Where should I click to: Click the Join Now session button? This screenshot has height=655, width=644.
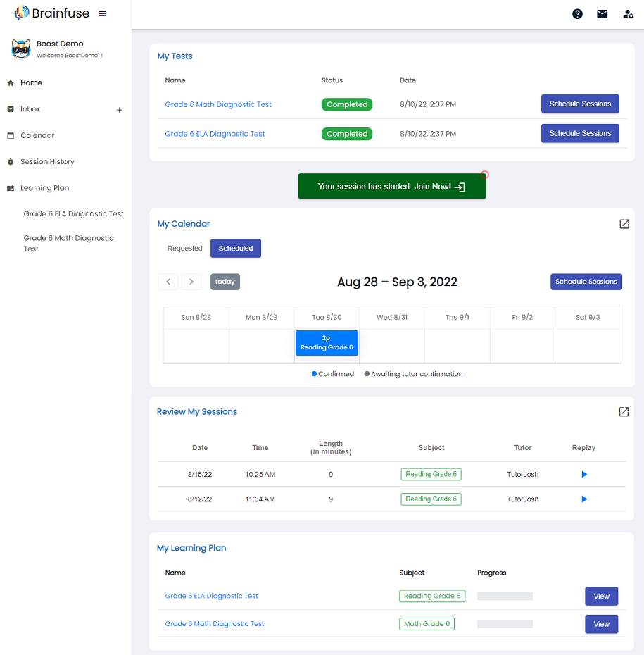(x=391, y=187)
